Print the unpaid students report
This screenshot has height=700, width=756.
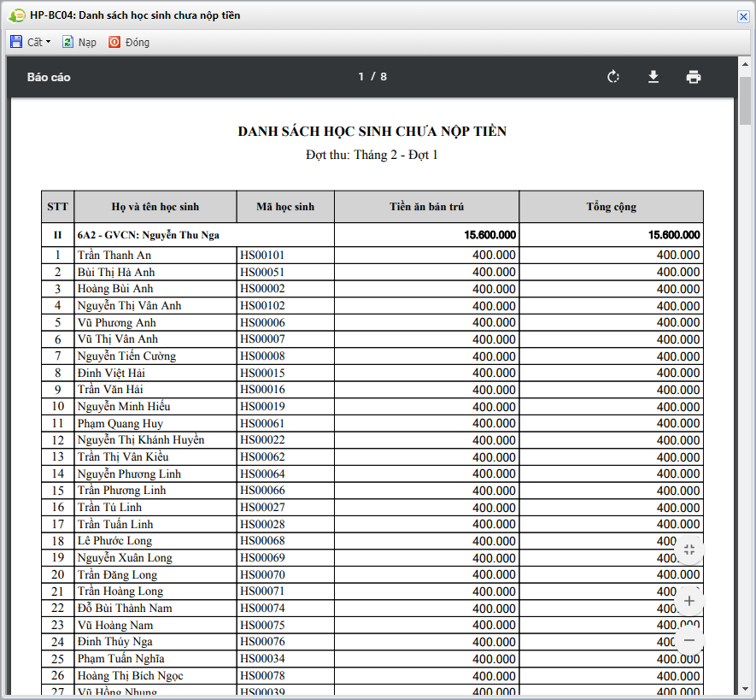[x=694, y=77]
